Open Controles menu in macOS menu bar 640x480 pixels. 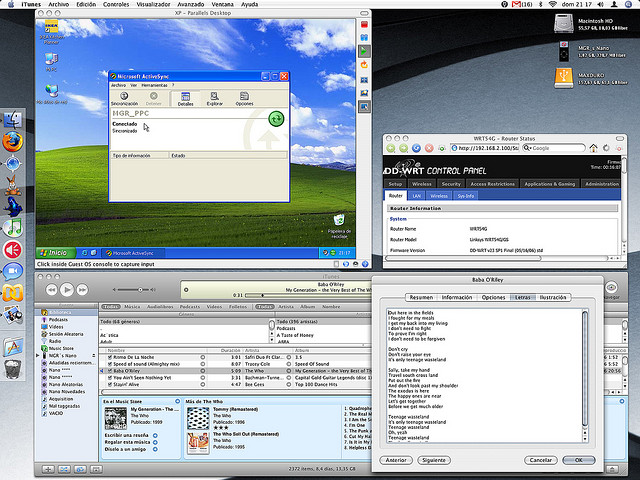tap(116, 4)
